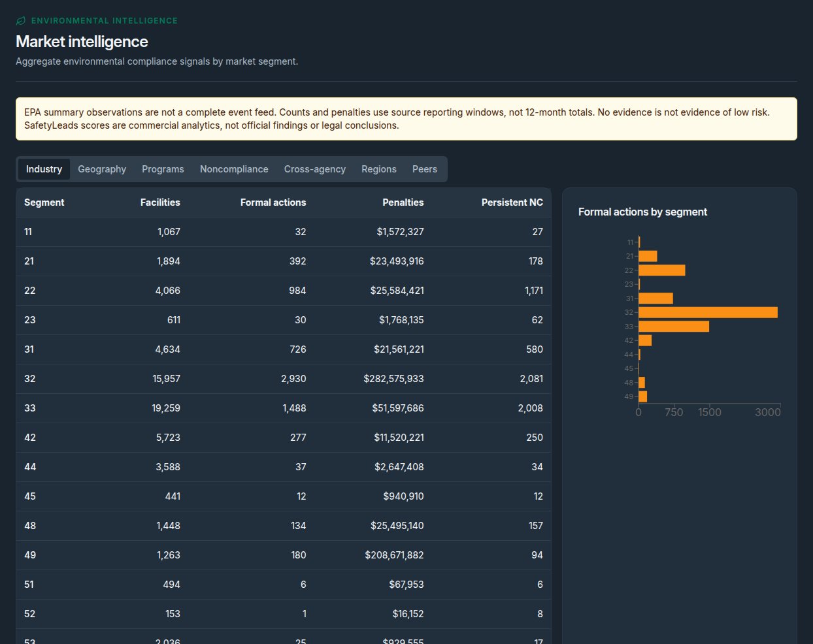This screenshot has height=644, width=813.
Task: Click the Segment column header
Action: [x=44, y=202]
